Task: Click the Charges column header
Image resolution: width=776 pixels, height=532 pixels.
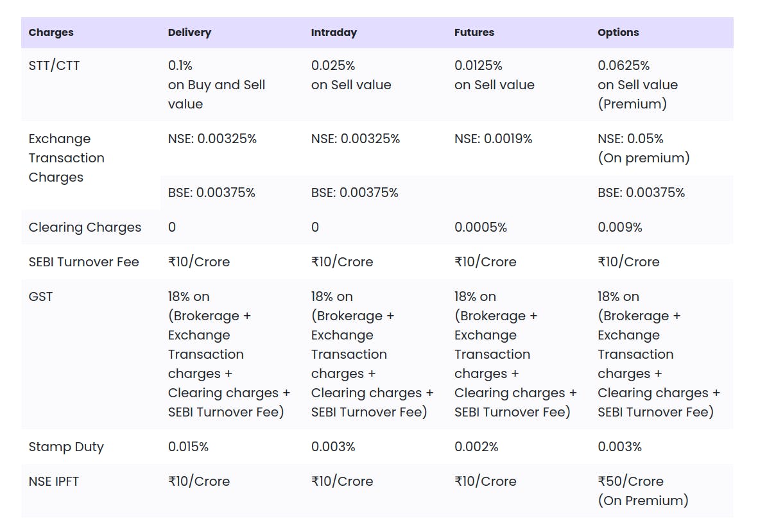Action: (51, 33)
